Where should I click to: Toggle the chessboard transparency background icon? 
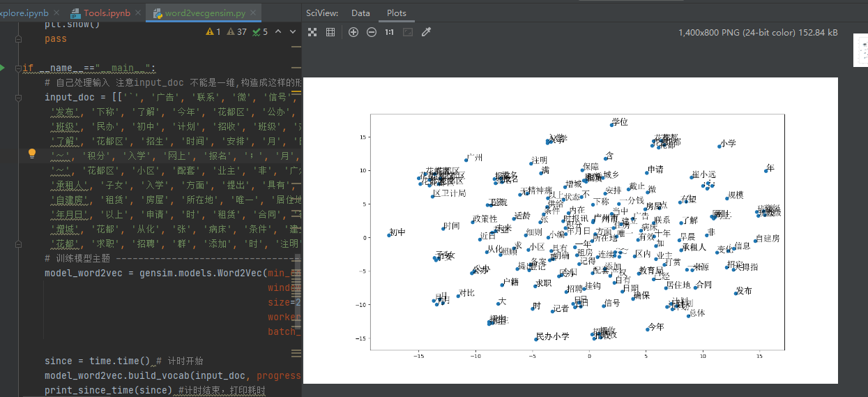[312, 32]
